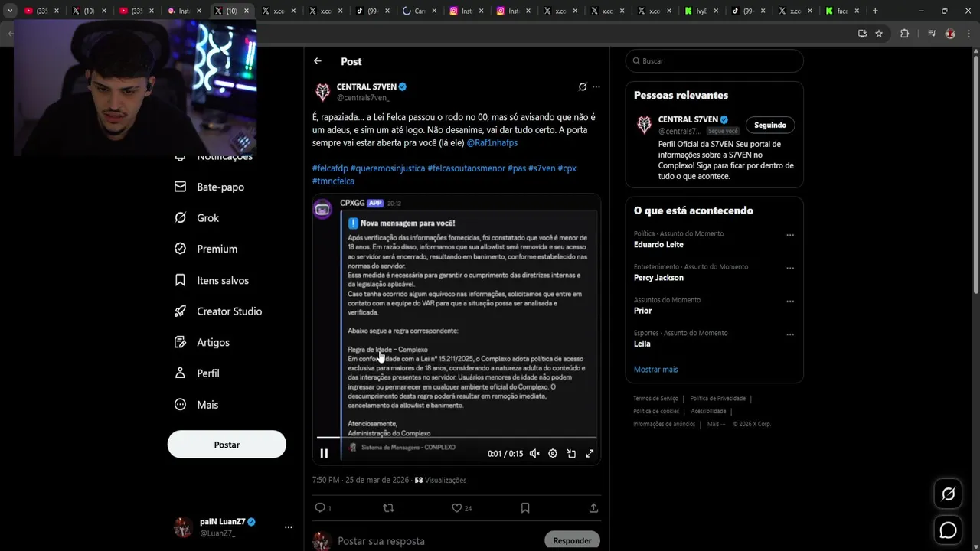Open Premium in the sidebar
The height and width of the screenshot is (551, 980).
[206, 249]
